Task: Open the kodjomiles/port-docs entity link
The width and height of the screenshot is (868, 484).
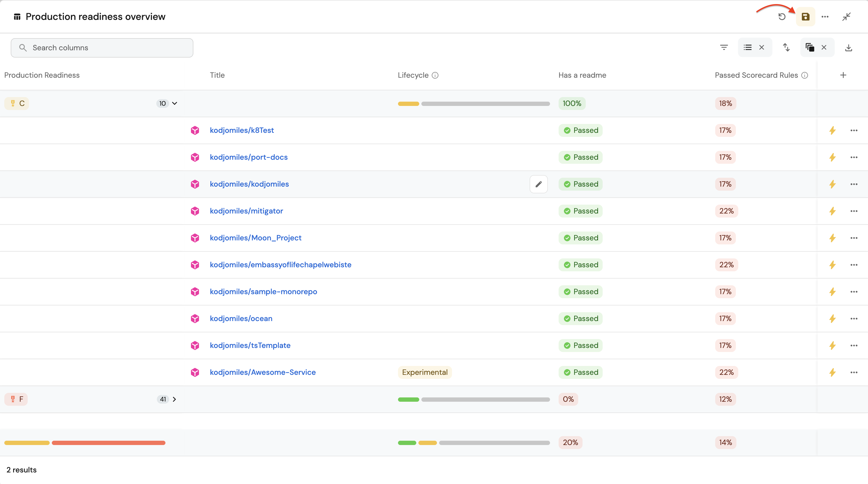Action: click(x=249, y=157)
